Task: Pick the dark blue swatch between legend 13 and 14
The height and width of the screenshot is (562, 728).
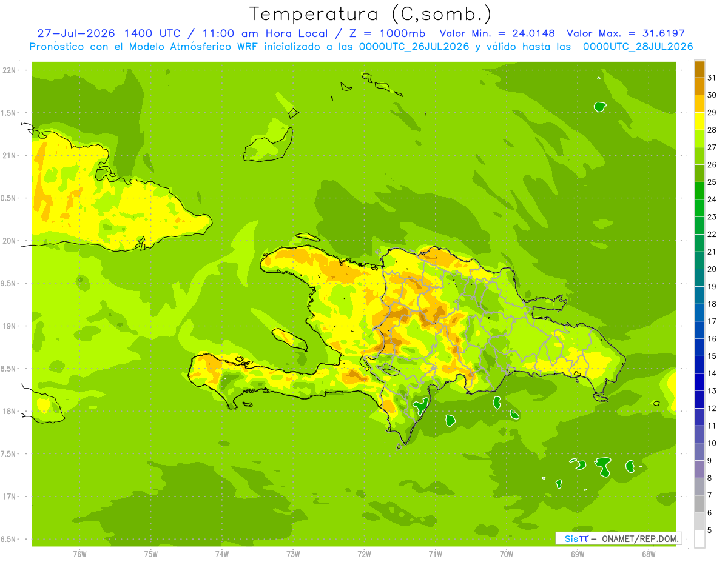Action: coord(699,382)
